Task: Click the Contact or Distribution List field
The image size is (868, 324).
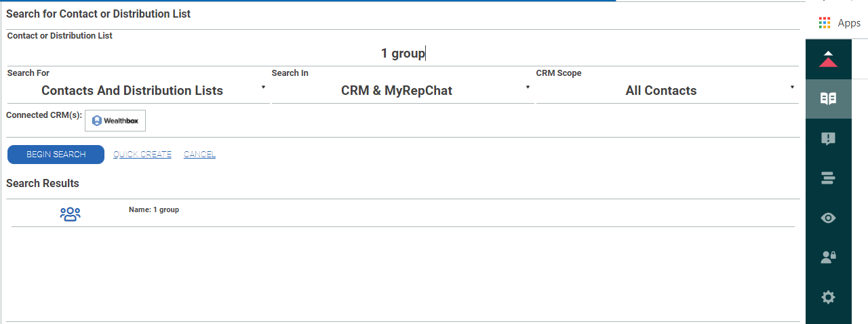Action: 403,54
